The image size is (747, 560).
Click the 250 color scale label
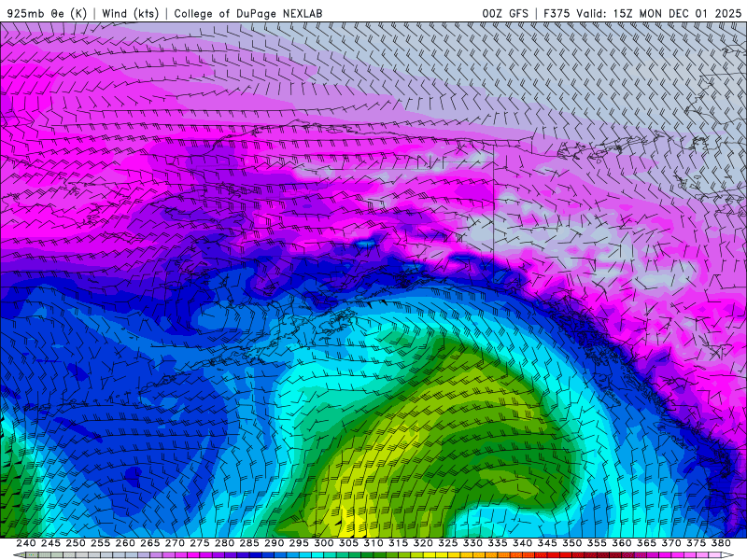click(76, 543)
